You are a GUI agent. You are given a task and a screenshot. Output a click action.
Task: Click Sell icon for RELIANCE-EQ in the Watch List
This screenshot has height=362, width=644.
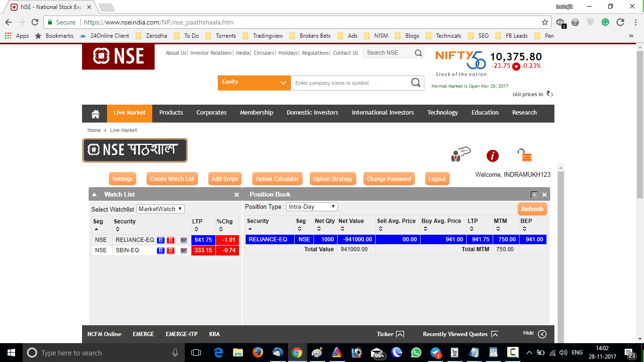point(171,240)
